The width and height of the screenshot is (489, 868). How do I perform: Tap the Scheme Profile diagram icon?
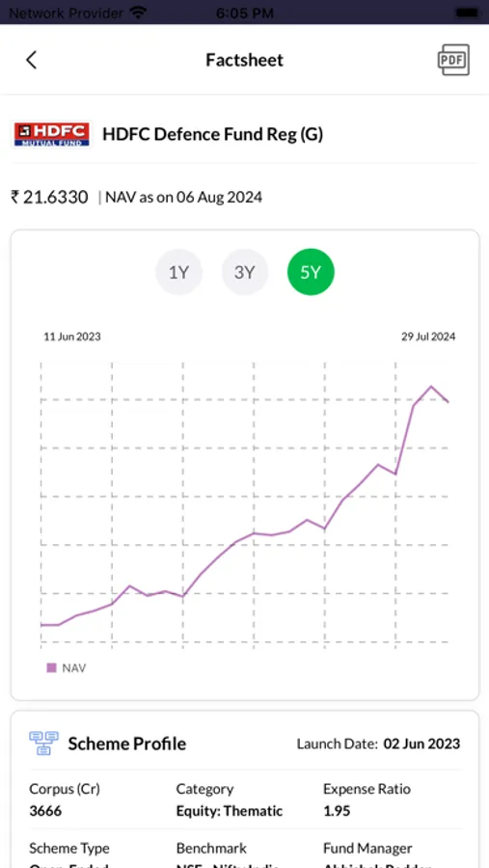pos(43,743)
